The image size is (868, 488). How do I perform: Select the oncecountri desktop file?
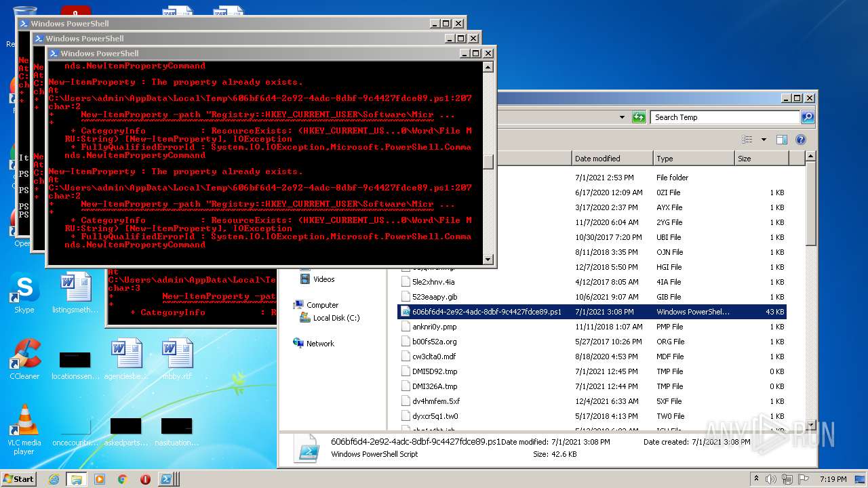[75, 431]
